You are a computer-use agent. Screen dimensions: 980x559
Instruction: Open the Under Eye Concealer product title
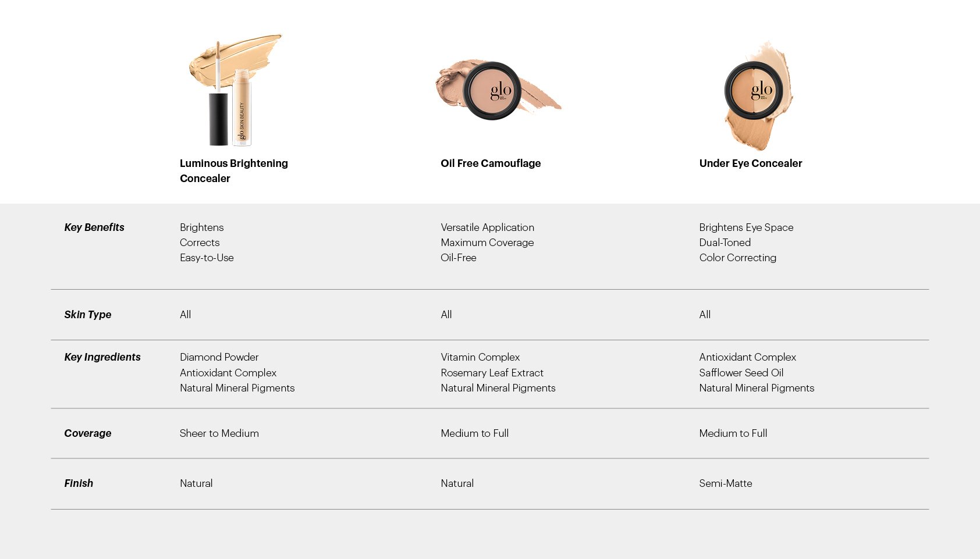[x=750, y=163]
